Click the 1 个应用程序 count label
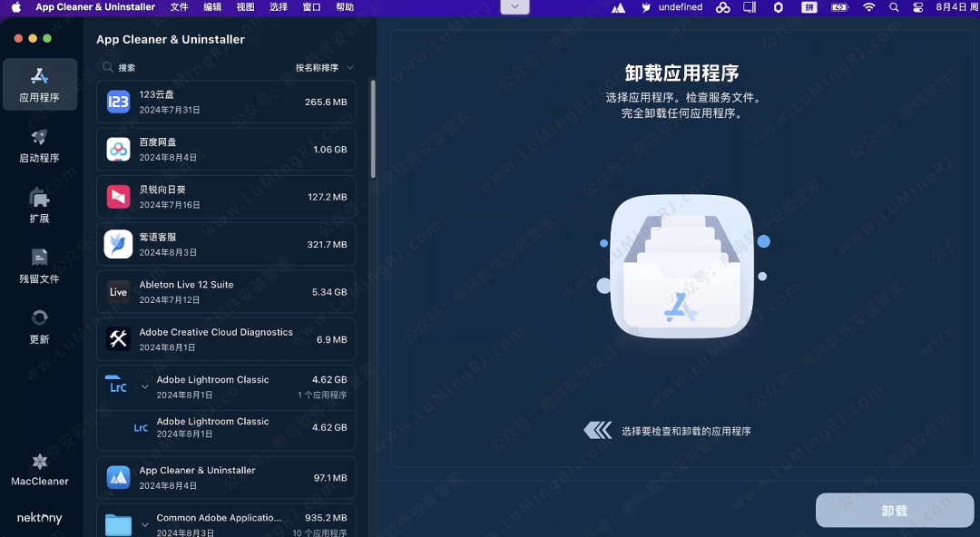Viewport: 980px width, 537px height. [x=322, y=395]
